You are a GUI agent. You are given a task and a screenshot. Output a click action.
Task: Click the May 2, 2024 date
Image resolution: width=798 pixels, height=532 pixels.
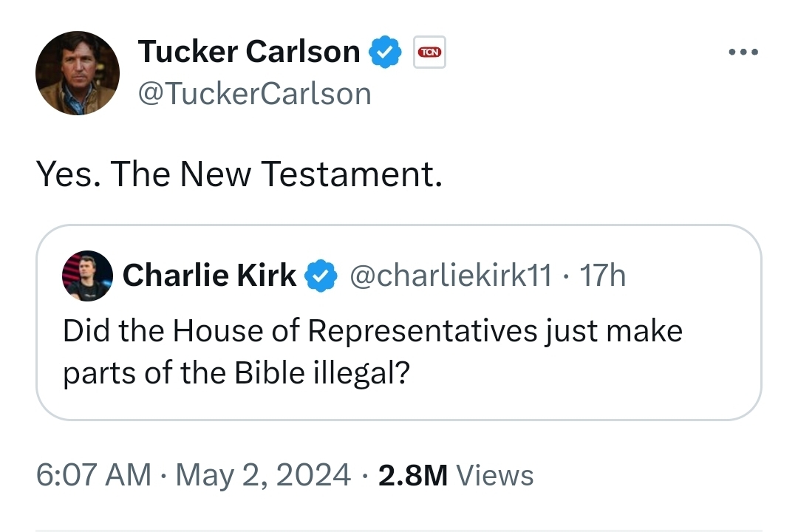point(262,474)
